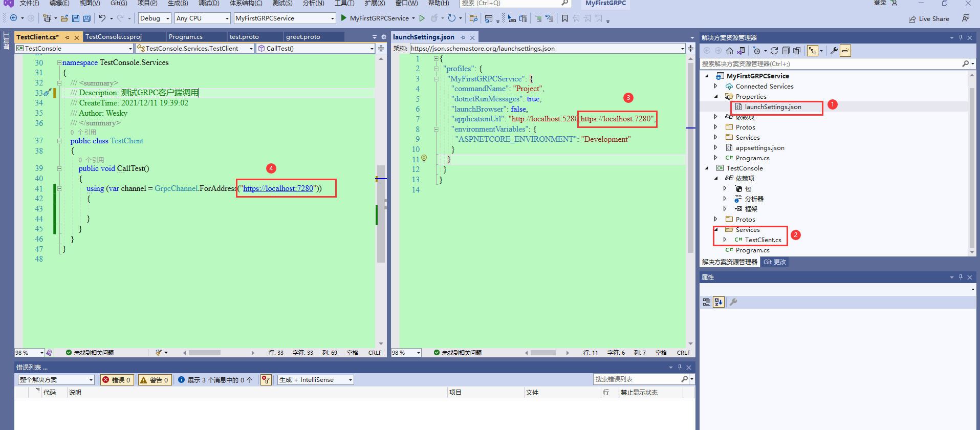The width and height of the screenshot is (980, 430).
Task: Toggle the Error List build filter funnel icon
Action: coord(266,380)
